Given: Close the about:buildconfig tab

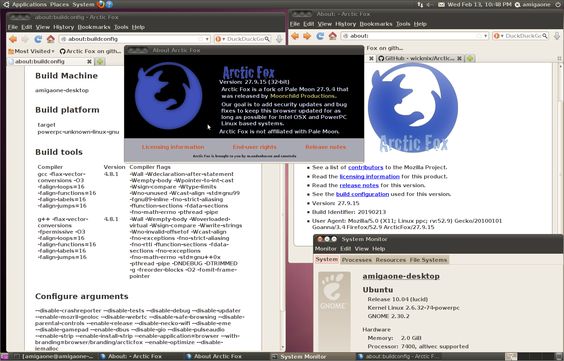Looking at the screenshot, I should pos(89,61).
